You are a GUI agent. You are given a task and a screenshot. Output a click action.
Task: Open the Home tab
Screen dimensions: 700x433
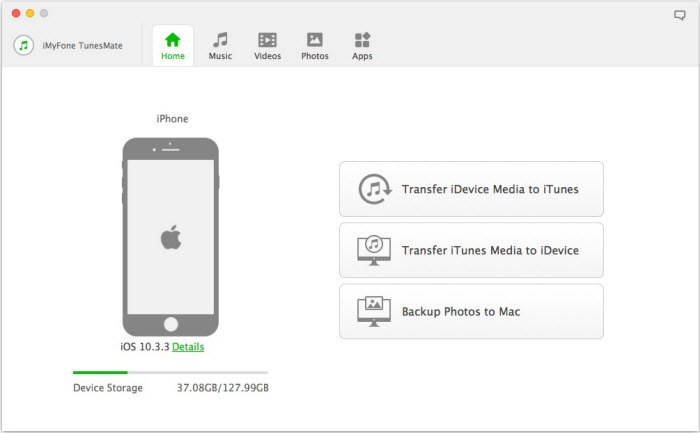coord(173,46)
